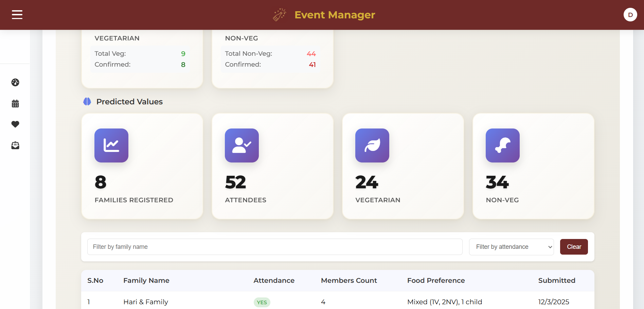Click the Attendance column header
Viewport: 644px width, 309px height.
(x=274, y=280)
